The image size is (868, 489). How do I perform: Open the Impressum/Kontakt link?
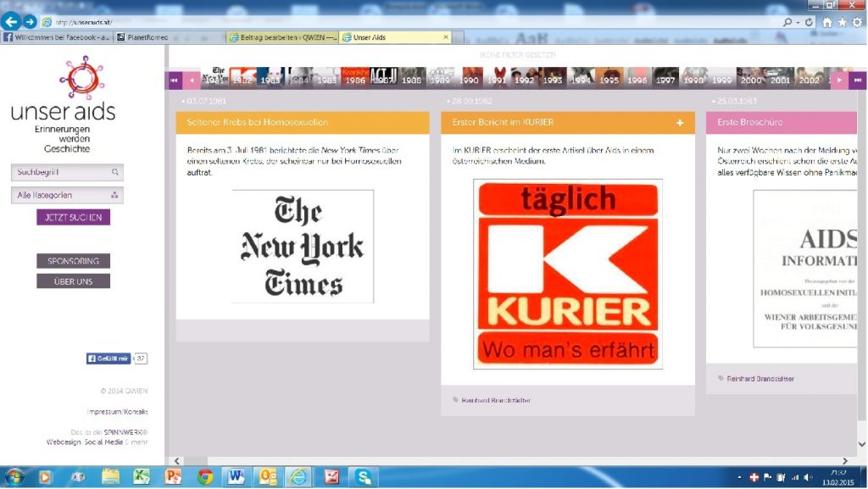[117, 412]
